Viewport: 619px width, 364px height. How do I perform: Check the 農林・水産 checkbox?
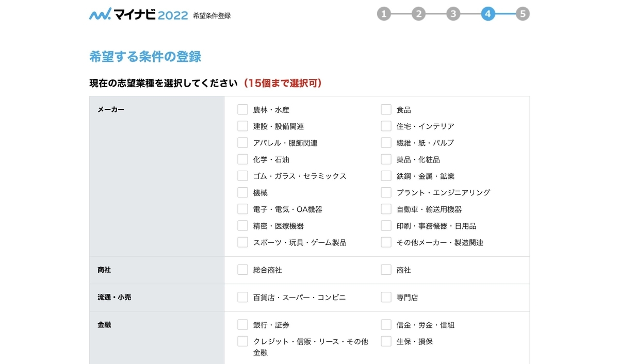pos(242,109)
